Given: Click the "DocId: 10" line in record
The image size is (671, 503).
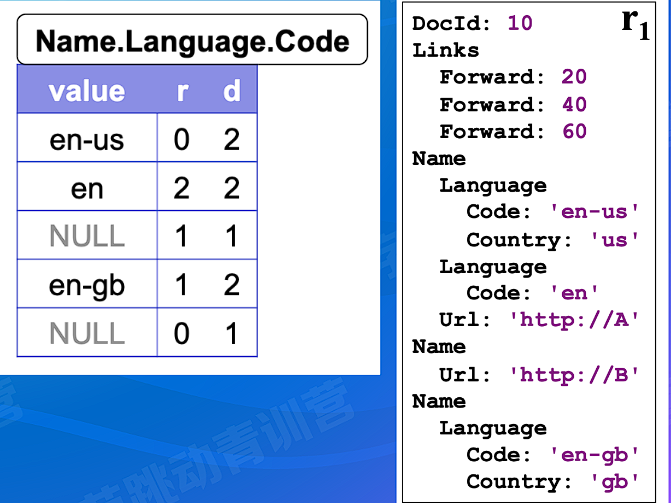Looking at the screenshot, I should point(472,23).
